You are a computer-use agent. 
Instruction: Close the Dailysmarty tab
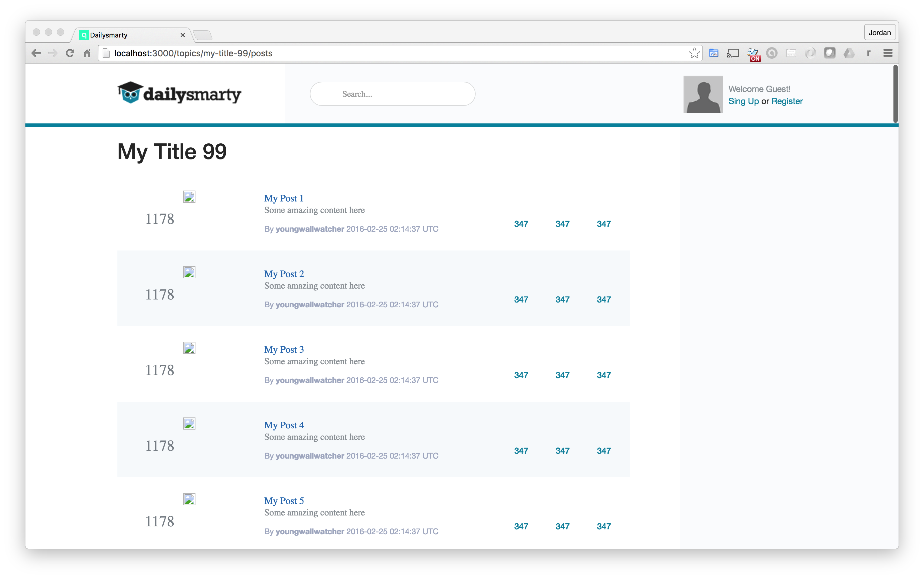pos(183,35)
